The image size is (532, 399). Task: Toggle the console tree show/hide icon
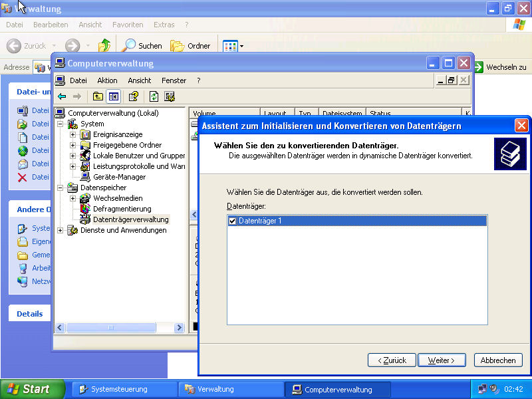point(113,96)
